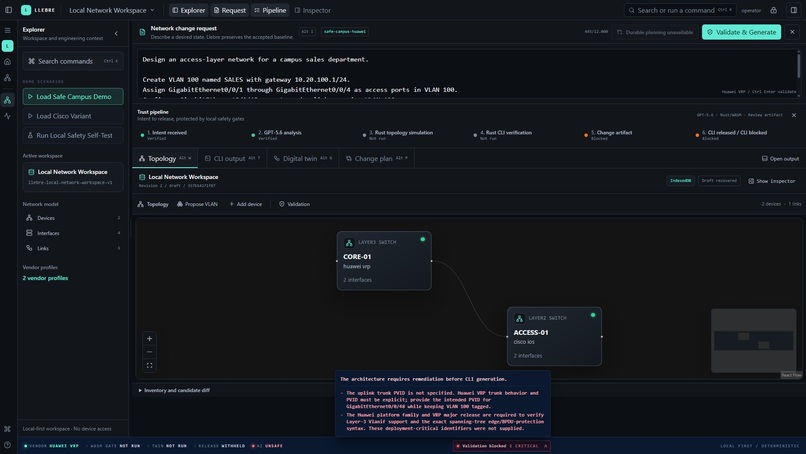Screen dimensions: 806x454
Task: Click the lock icon next to operator
Action: (773, 10)
